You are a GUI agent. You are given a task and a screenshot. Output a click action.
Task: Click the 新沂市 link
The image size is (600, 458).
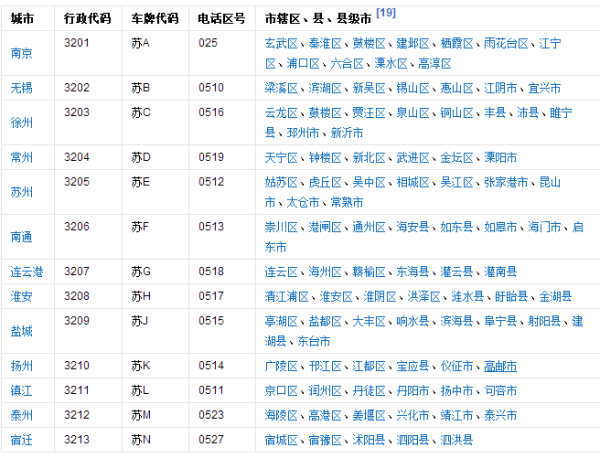click(x=347, y=133)
